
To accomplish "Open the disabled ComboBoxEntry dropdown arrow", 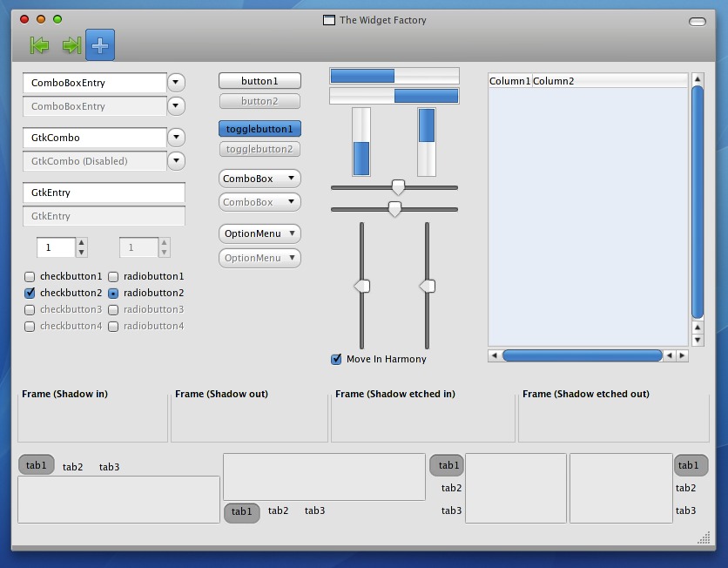I will pyautogui.click(x=176, y=106).
